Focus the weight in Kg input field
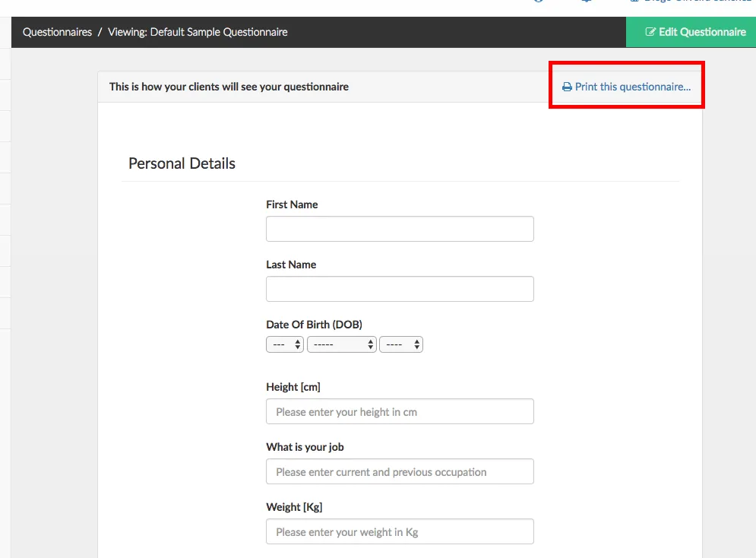Viewport: 756px width, 558px height. point(400,531)
